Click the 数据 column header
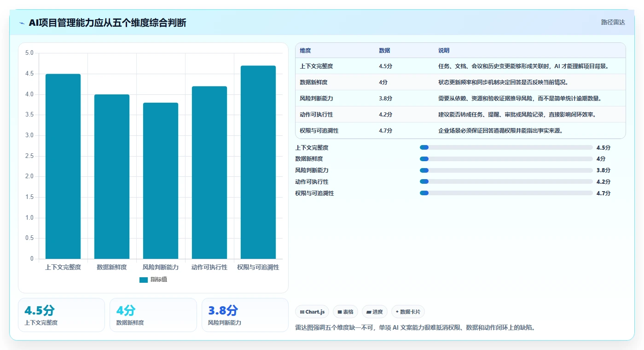 (384, 51)
